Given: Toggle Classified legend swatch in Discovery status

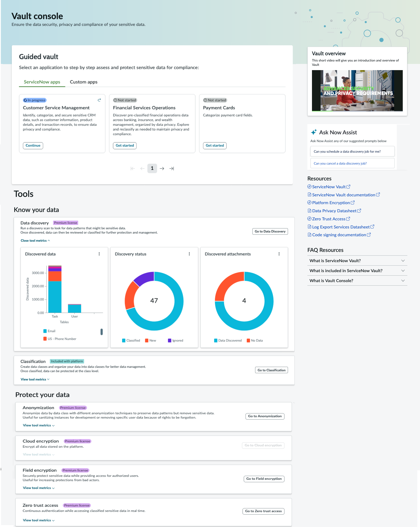Looking at the screenshot, I should click(124, 340).
